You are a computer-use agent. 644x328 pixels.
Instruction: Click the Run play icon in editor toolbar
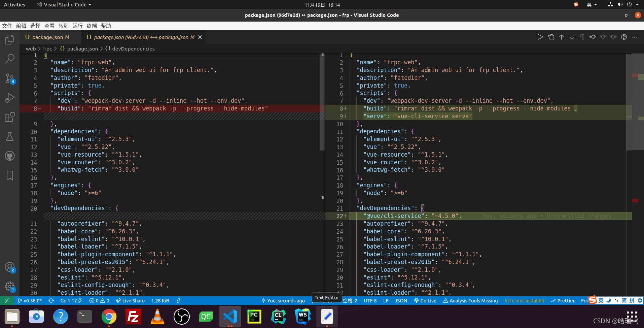click(x=540, y=37)
